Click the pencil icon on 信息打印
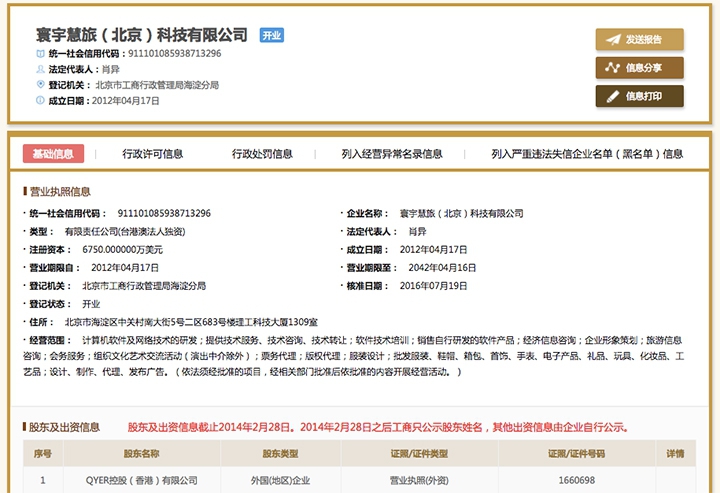 [x=613, y=96]
